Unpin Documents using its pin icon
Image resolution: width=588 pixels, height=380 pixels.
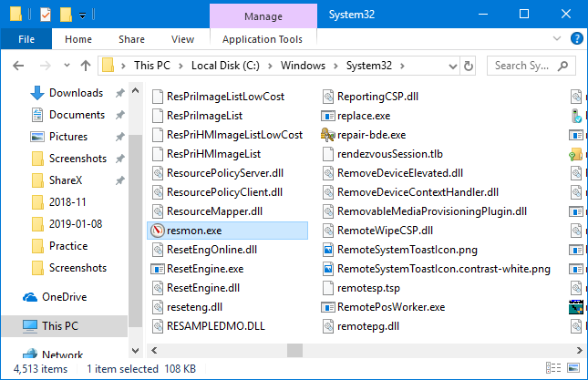(x=120, y=115)
